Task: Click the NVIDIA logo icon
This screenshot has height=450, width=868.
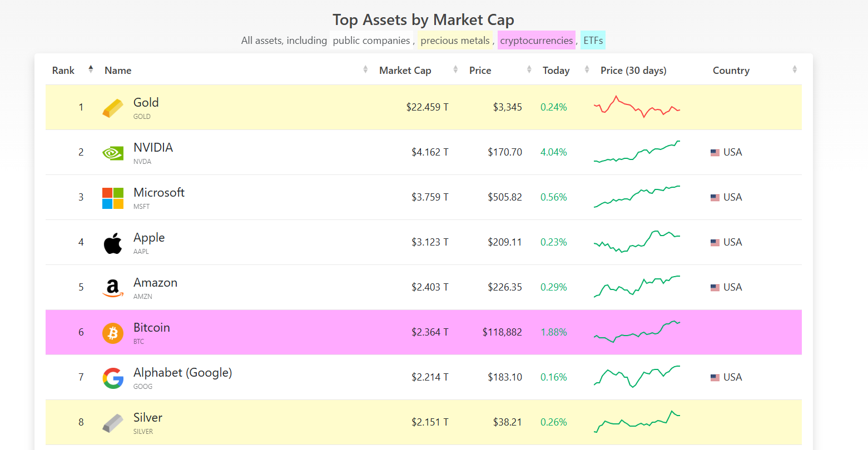Action: [x=113, y=153]
